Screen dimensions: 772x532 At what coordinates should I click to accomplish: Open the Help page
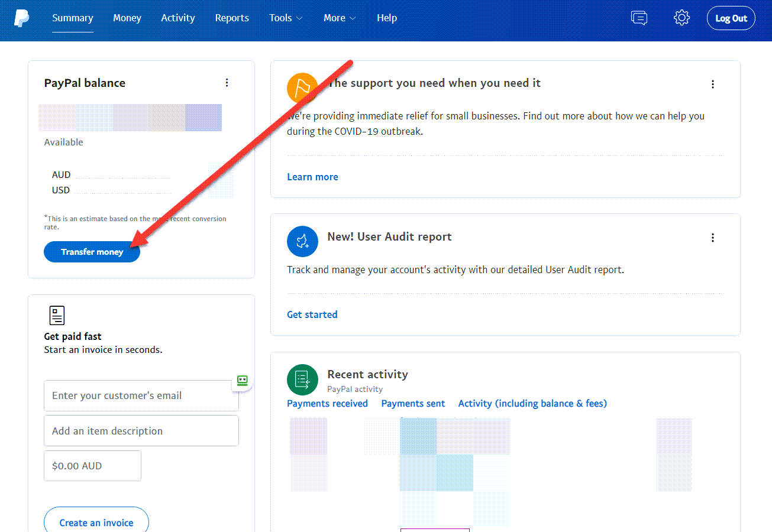click(387, 18)
